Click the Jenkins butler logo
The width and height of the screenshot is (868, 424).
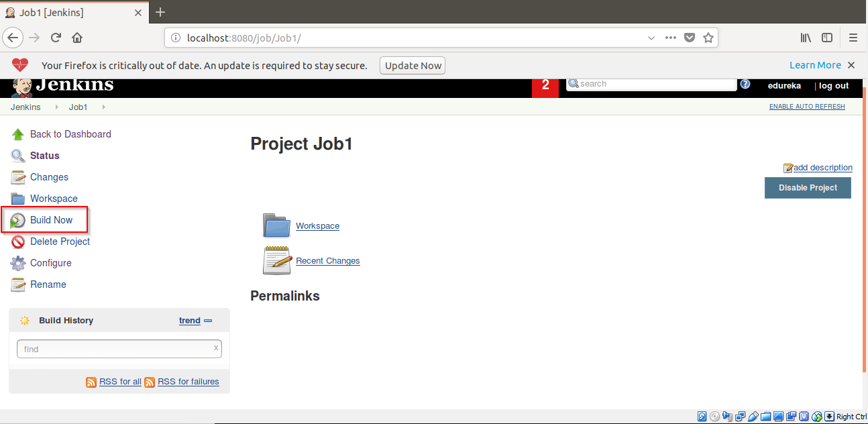coord(20,86)
